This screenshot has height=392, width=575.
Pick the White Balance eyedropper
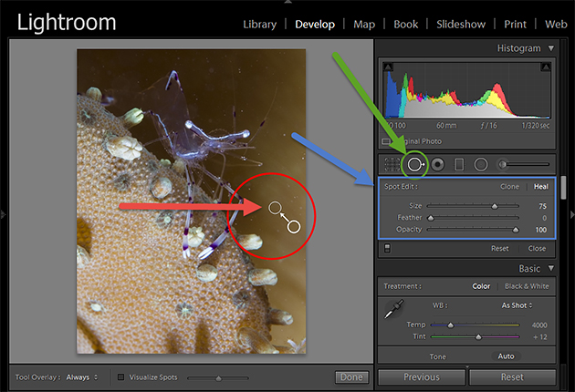393,308
